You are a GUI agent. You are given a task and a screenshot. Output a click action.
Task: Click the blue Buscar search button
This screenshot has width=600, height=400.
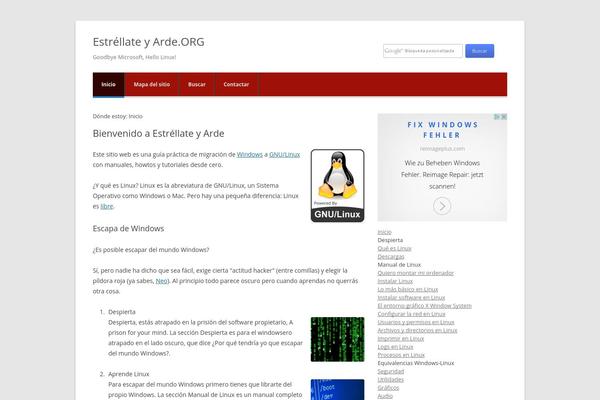point(479,51)
